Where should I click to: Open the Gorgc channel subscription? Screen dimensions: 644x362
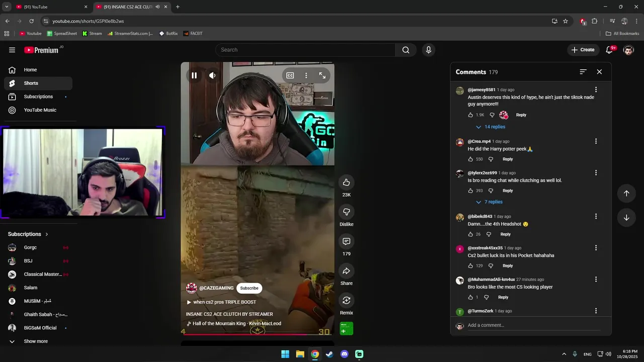pyautogui.click(x=38, y=247)
